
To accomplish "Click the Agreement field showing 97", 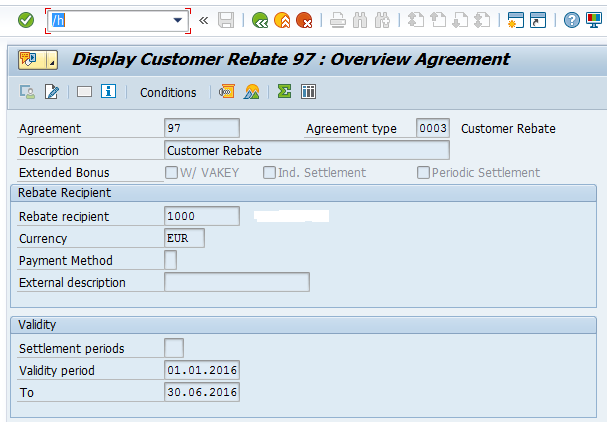I will pyautogui.click(x=202, y=128).
